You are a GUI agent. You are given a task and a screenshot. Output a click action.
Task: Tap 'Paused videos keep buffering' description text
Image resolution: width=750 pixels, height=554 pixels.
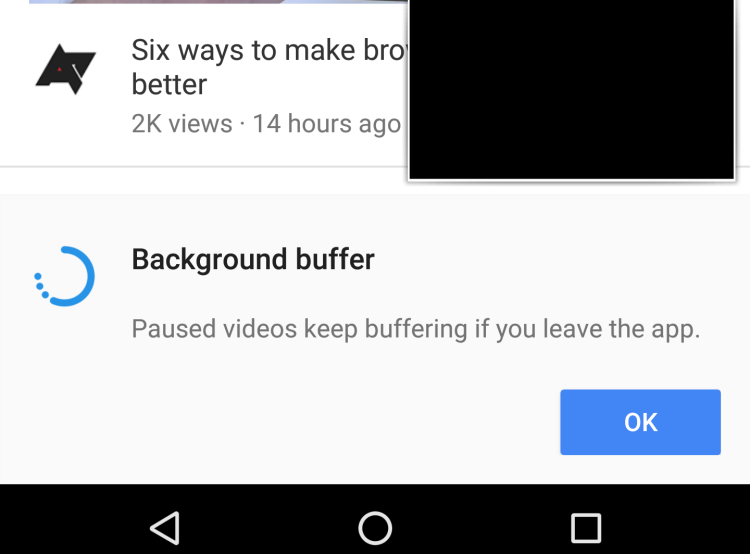[x=416, y=329]
